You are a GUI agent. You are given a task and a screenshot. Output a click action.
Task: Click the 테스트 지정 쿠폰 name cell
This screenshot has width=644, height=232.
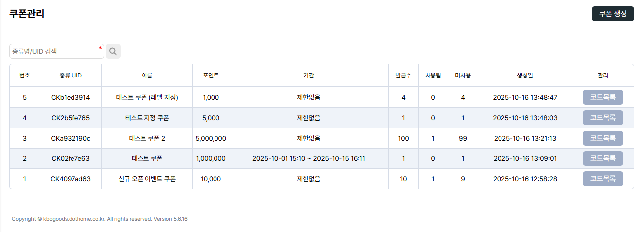tap(147, 118)
